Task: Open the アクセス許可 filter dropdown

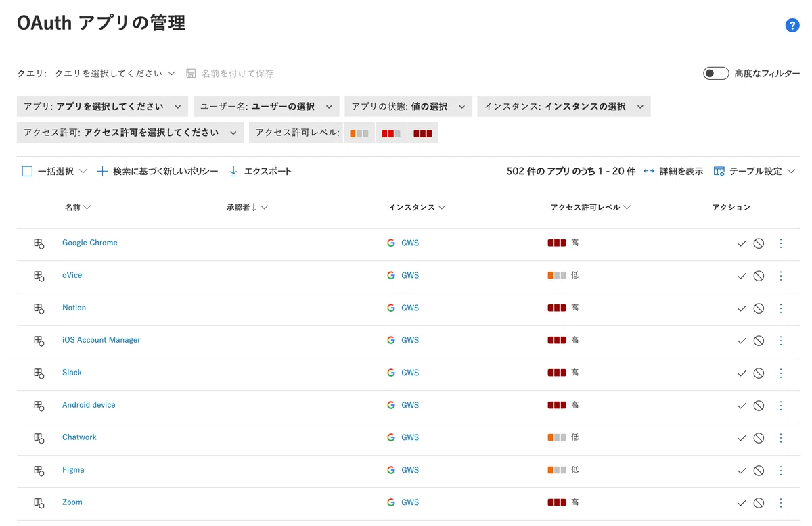Action: pos(130,133)
